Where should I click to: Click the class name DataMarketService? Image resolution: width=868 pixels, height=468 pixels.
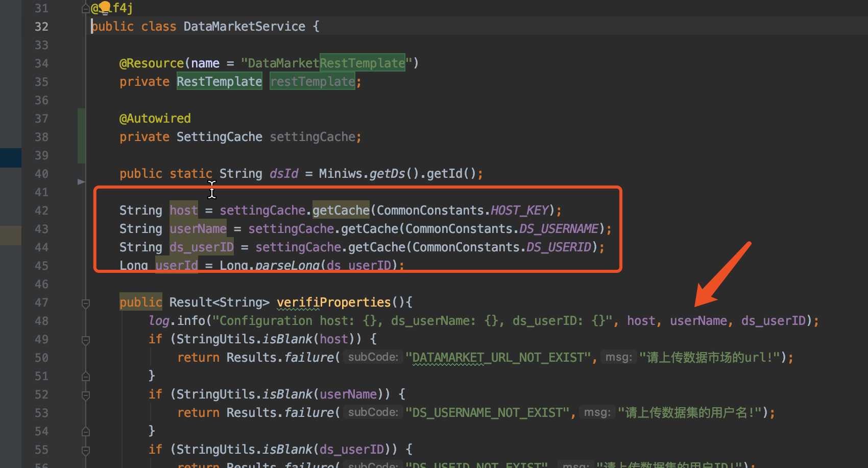point(245,27)
